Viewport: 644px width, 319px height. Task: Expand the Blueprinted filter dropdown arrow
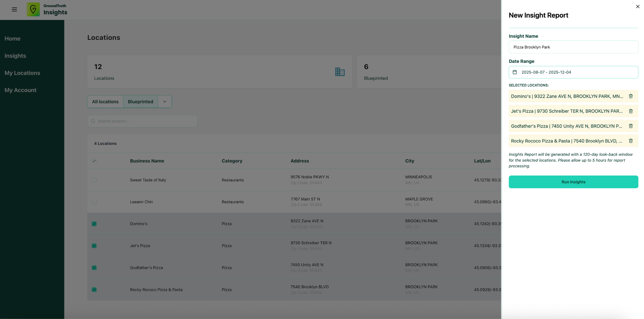(x=165, y=102)
